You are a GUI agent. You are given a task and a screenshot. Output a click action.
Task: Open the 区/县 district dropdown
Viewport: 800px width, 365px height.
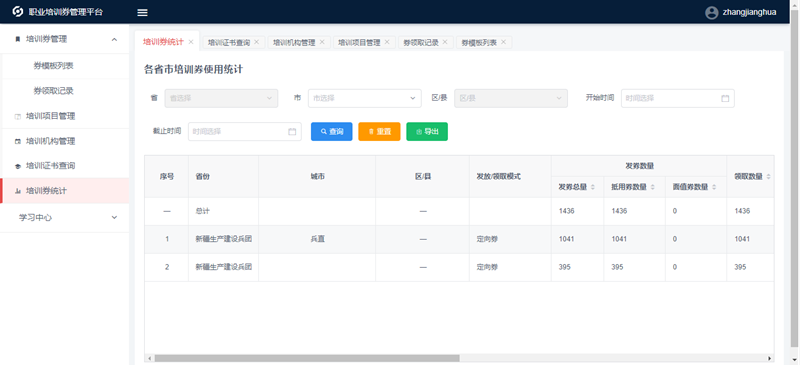(x=511, y=99)
